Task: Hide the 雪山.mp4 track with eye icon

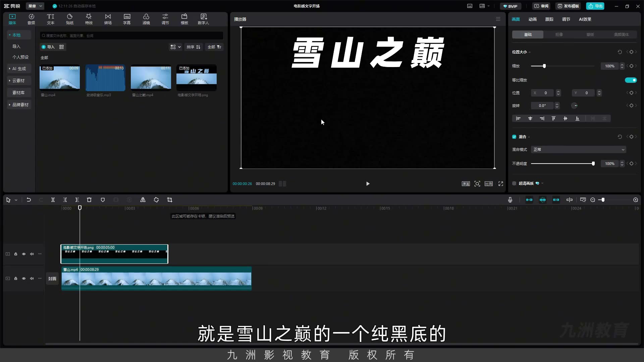Action: click(x=24, y=279)
